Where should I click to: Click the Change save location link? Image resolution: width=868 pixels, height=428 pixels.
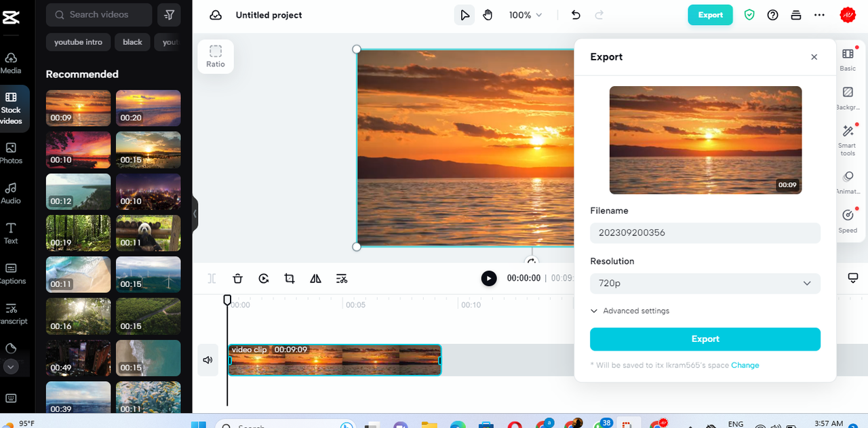[745, 366]
